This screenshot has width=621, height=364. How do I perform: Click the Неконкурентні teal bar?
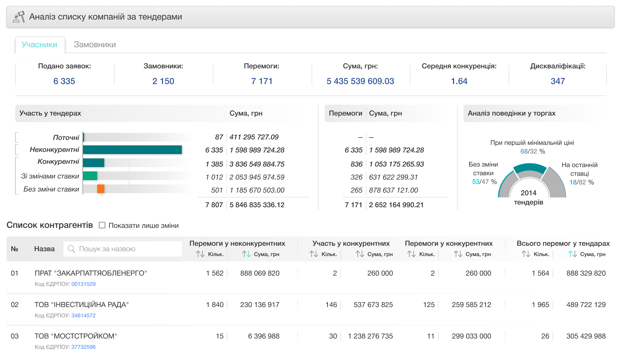[x=132, y=150]
